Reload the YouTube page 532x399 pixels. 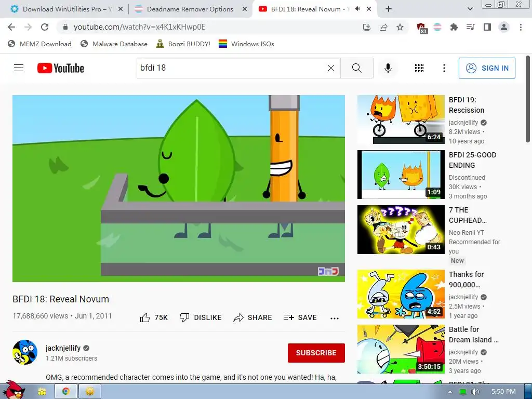[45, 27]
